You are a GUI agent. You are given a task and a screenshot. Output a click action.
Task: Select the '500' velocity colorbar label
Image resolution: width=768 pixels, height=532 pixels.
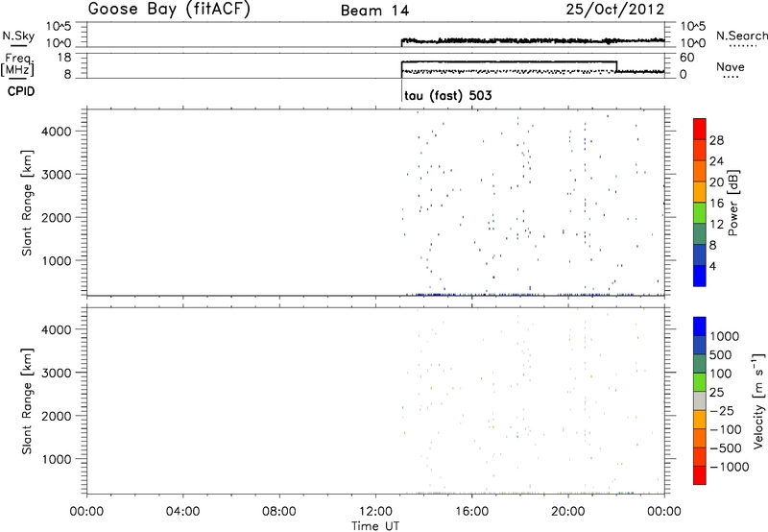(x=721, y=354)
